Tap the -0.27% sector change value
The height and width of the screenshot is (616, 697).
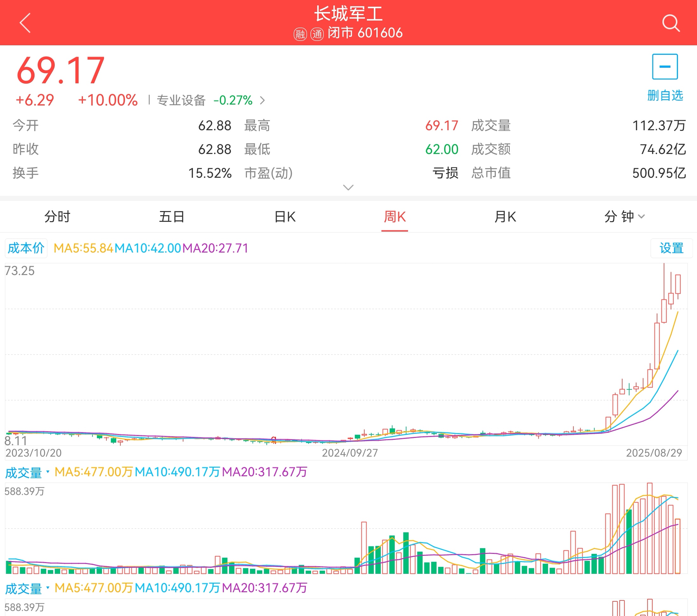233,100
